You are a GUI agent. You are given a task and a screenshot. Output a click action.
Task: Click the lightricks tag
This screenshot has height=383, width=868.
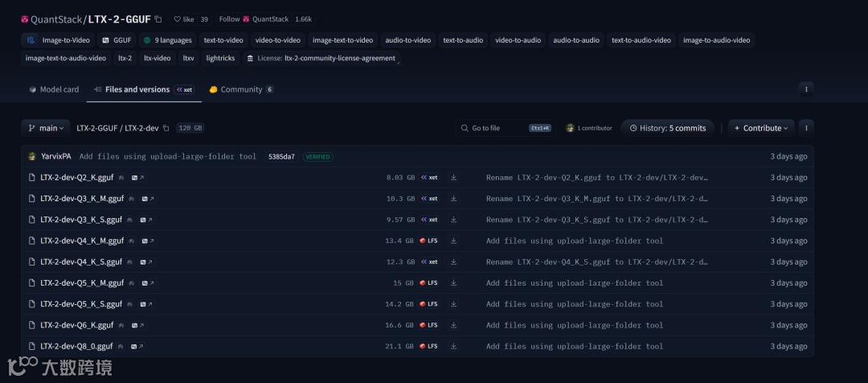(220, 58)
